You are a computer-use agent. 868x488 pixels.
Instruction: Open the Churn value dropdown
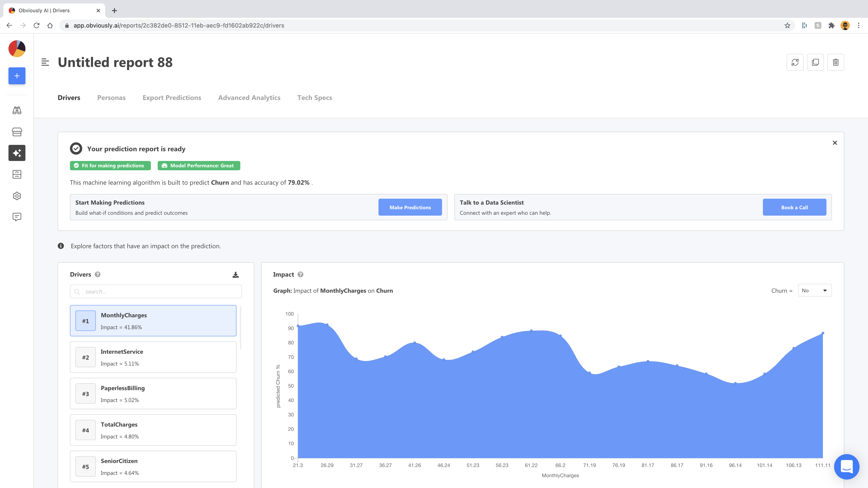point(814,290)
